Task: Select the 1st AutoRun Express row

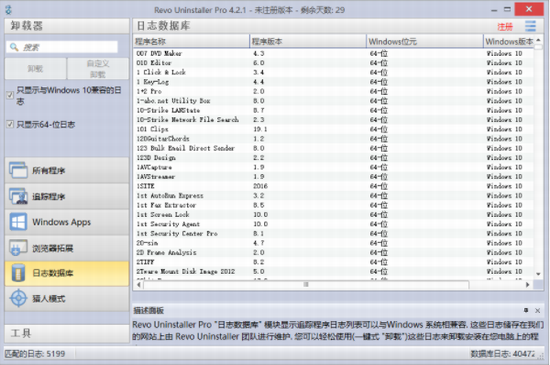Action: (333, 195)
